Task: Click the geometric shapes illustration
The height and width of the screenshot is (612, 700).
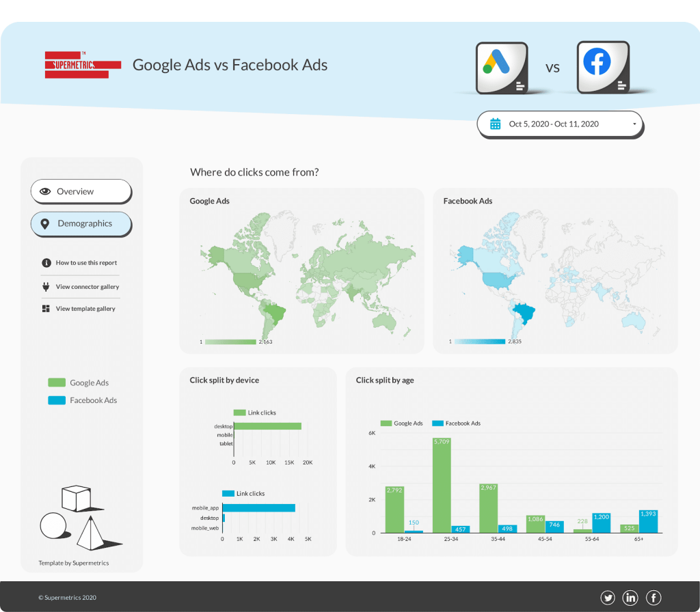Action: click(x=81, y=518)
